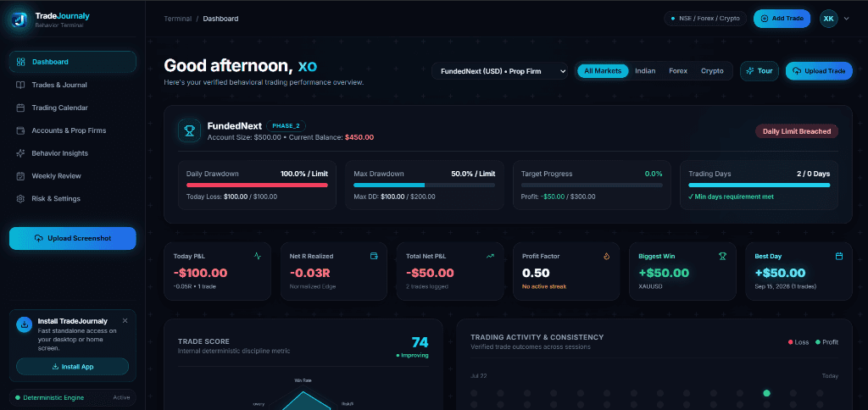Image resolution: width=868 pixels, height=410 pixels.
Task: Click the -$100.00 Today P&L value
Action: [200, 273]
